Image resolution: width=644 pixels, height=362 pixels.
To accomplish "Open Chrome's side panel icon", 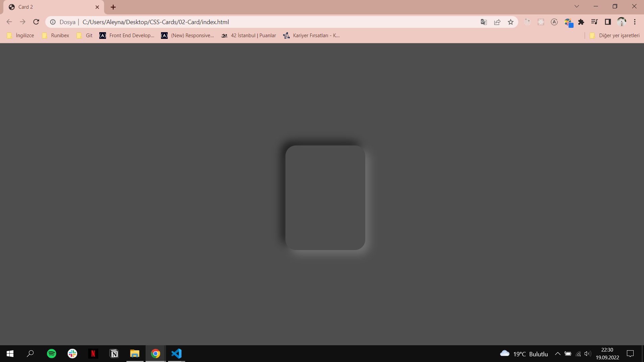I will 608,22.
